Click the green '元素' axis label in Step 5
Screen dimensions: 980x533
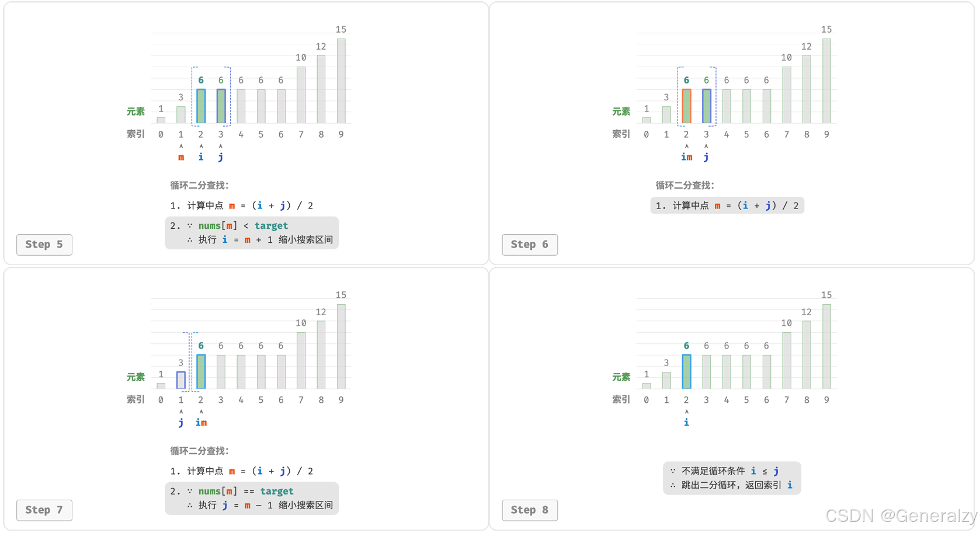tap(135, 112)
